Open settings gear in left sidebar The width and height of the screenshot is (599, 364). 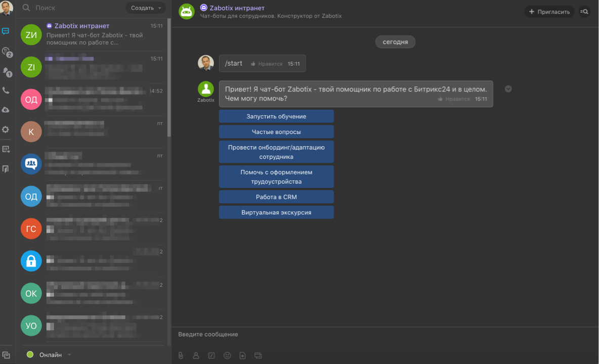click(x=6, y=129)
